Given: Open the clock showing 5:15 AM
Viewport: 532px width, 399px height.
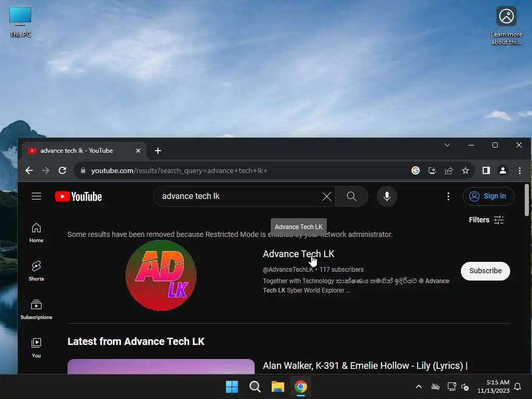Looking at the screenshot, I should pos(494,387).
